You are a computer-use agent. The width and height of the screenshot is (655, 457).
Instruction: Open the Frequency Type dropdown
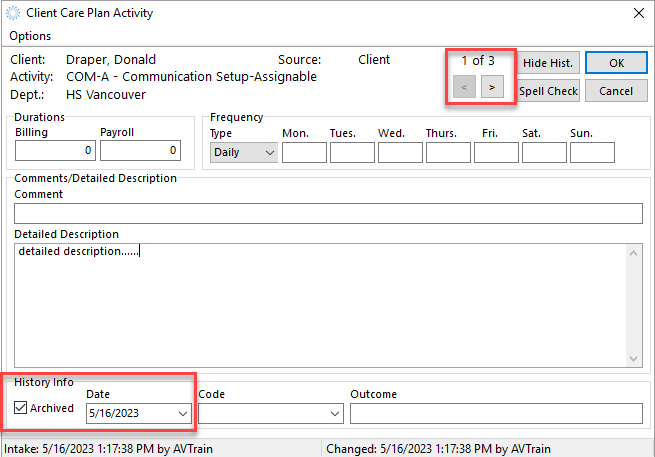coord(244,152)
